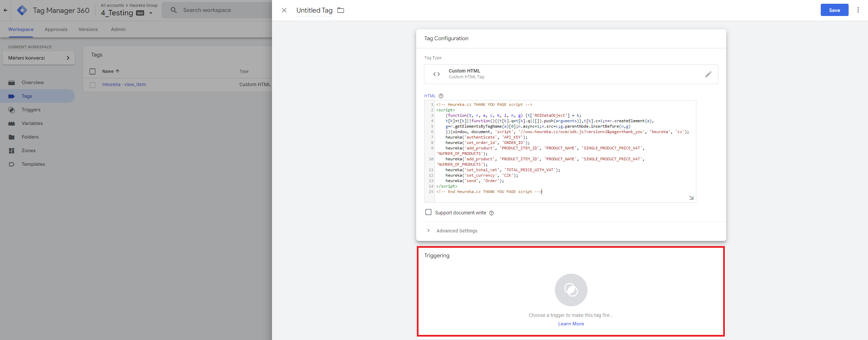Open the Měřeni konverzi workspace selector
Viewport: 868px width, 340px height.
tap(39, 58)
